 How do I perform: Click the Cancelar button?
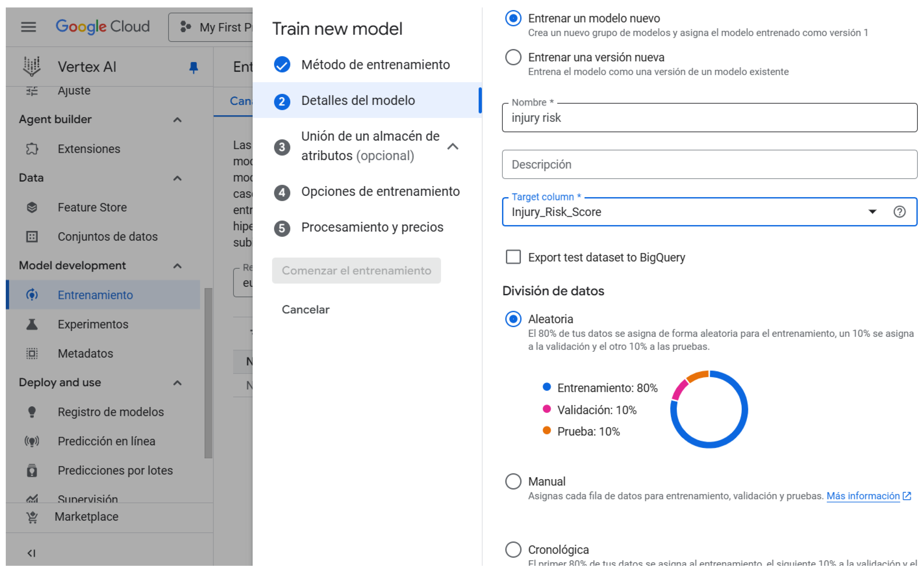[306, 310]
